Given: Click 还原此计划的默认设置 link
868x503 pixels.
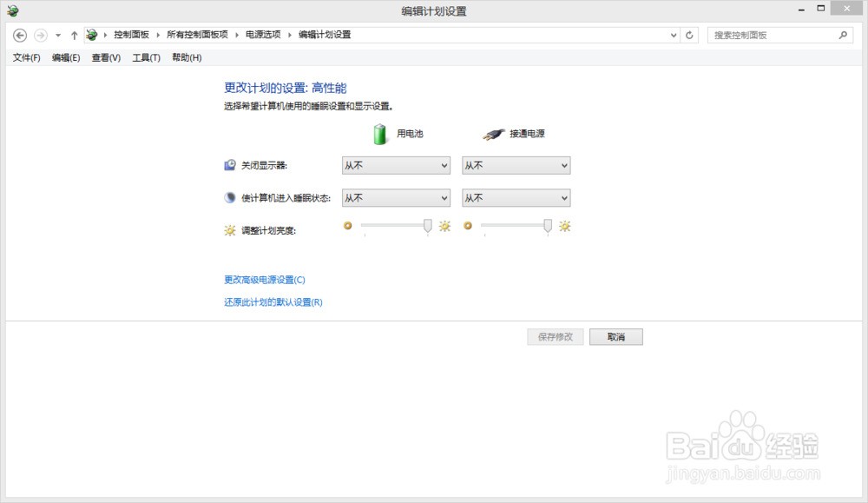Looking at the screenshot, I should 273,302.
